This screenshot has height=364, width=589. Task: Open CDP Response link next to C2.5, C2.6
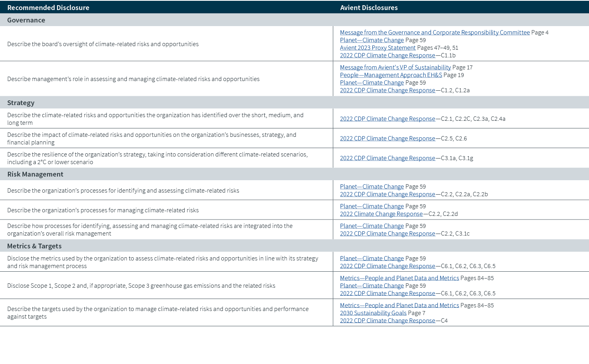[x=387, y=138]
